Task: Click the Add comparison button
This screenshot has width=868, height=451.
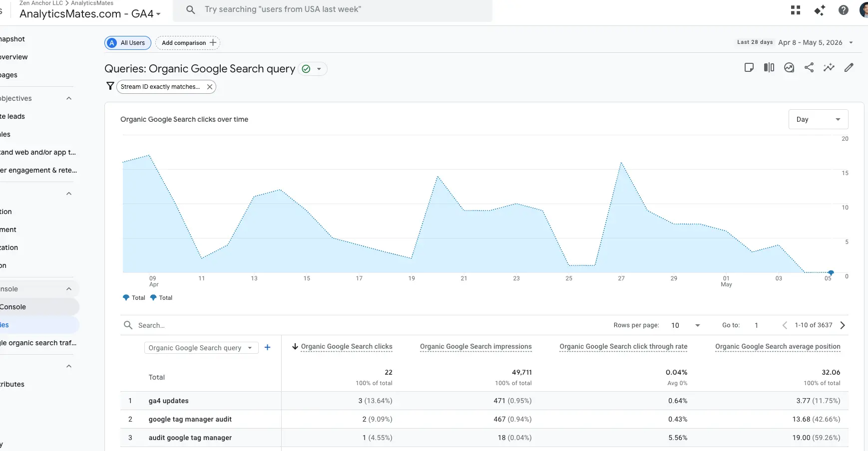Action: click(x=188, y=43)
